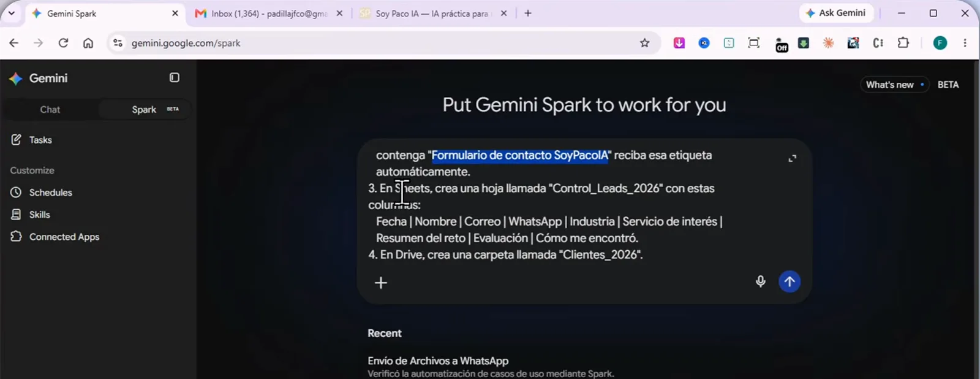Viewport: 980px width, 379px height.
Task: Click the Gemini logo sparkle icon
Action: click(x=16, y=78)
